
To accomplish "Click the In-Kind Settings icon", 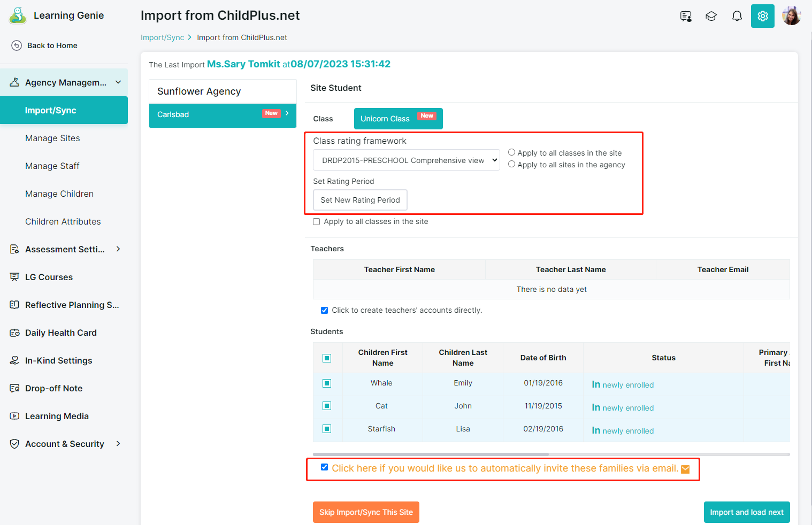I will pos(14,360).
